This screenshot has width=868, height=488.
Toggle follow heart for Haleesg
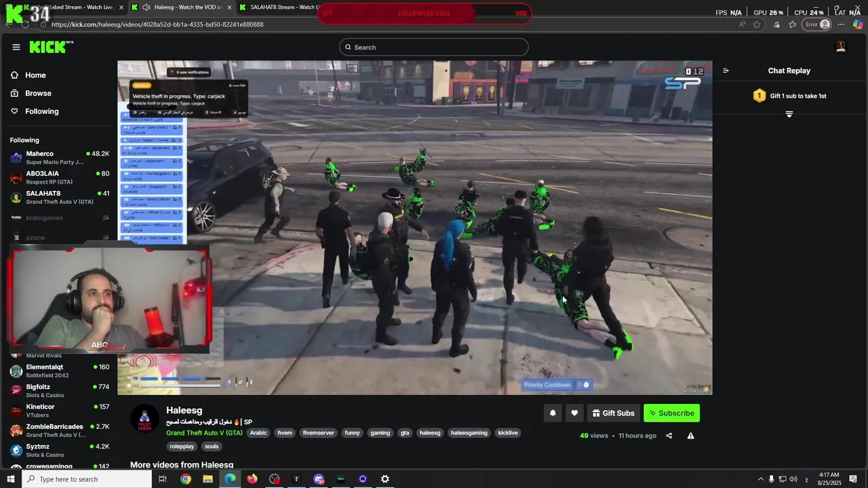tap(574, 413)
